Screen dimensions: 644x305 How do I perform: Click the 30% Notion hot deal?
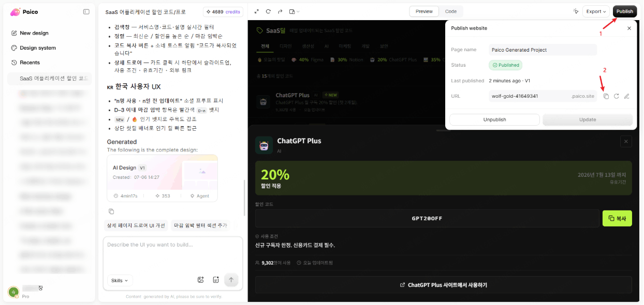pyautogui.click(x=347, y=59)
